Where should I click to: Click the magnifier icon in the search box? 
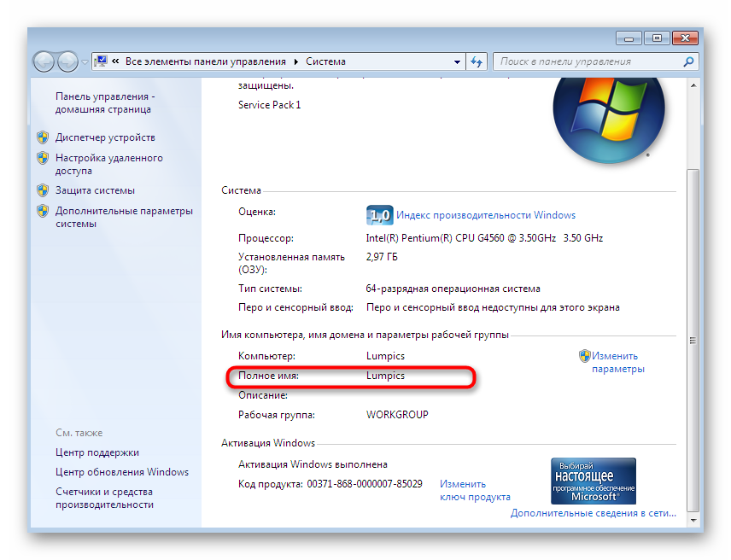[688, 61]
